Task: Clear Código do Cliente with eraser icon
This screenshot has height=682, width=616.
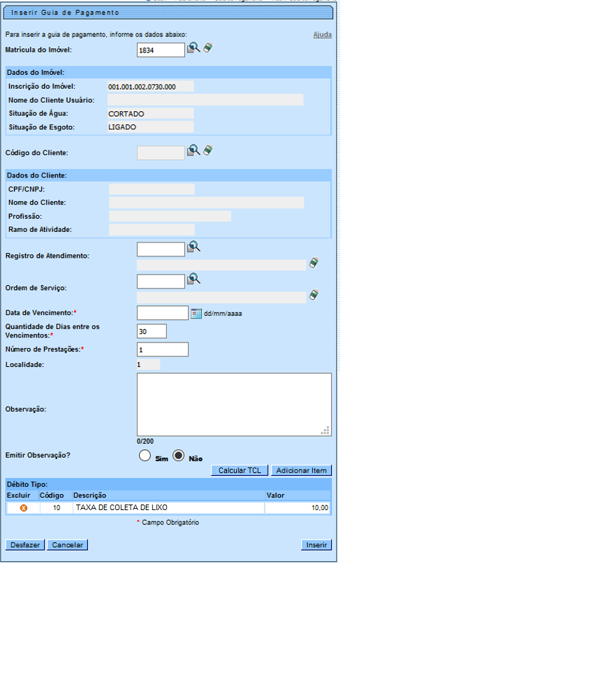Action: click(x=207, y=150)
